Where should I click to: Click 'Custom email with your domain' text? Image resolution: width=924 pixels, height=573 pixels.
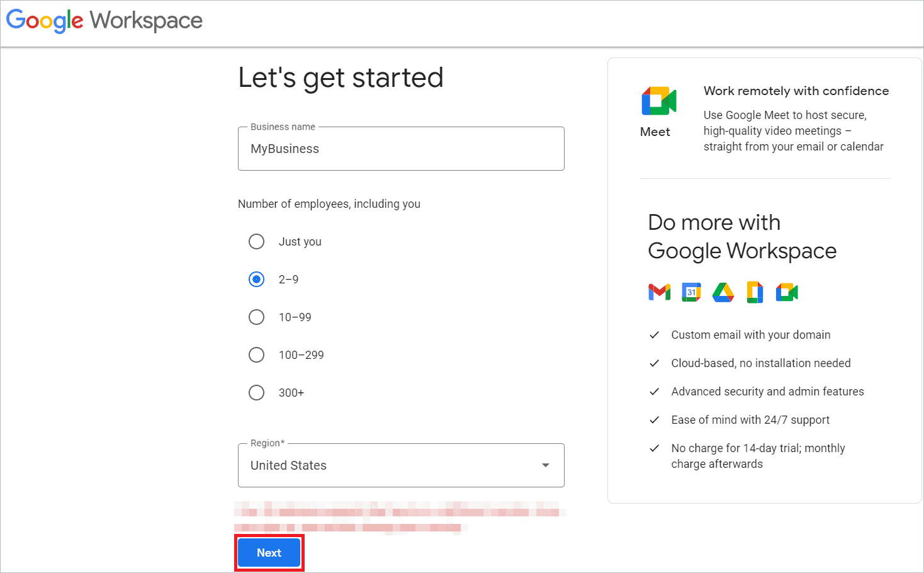[751, 335]
